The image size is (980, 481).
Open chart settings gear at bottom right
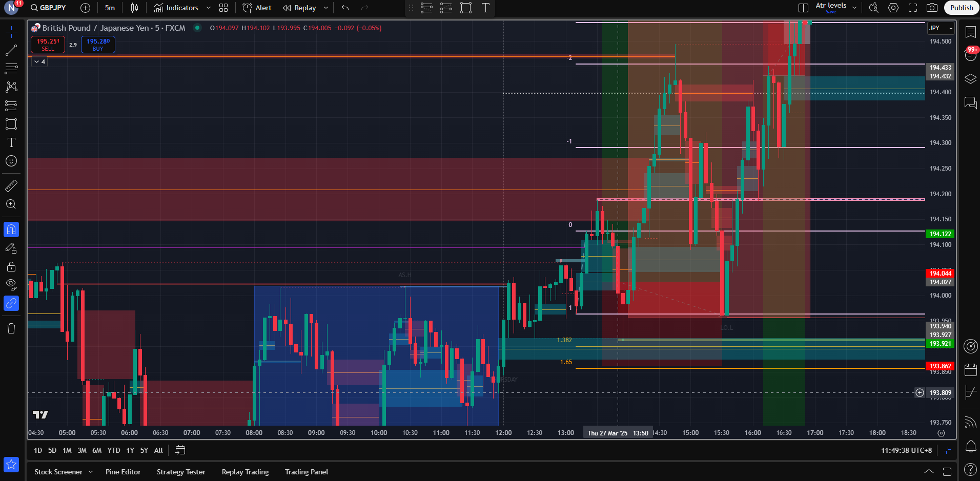tap(941, 433)
